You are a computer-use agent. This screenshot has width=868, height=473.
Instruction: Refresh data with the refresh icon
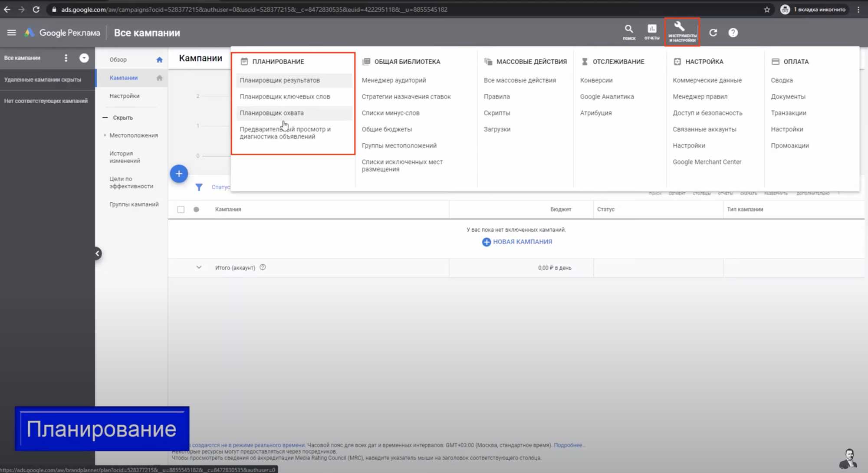point(713,33)
